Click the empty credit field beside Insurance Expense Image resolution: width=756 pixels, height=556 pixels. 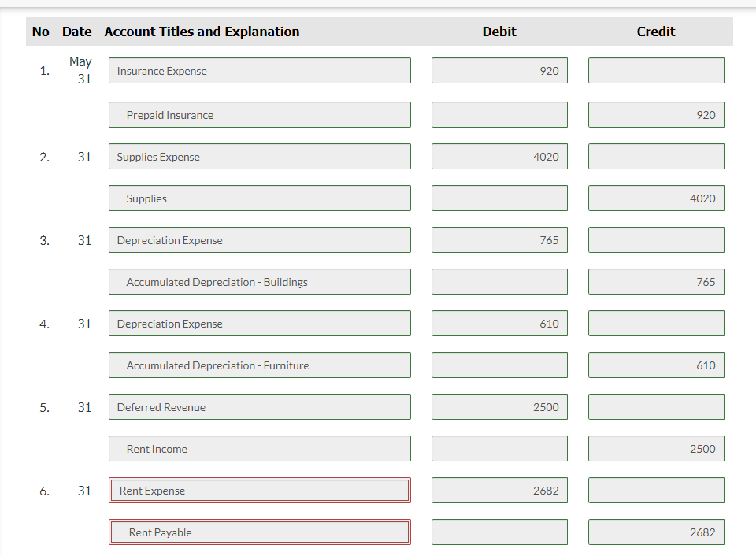(x=656, y=71)
